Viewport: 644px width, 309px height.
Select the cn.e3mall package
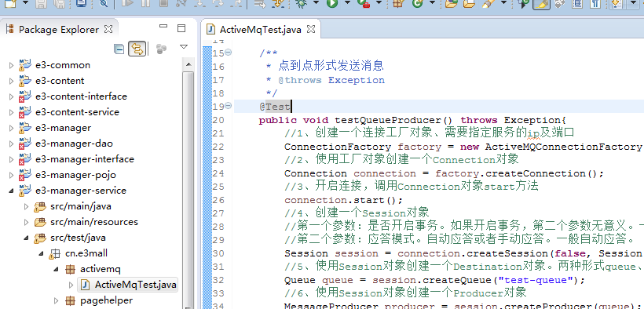point(86,253)
